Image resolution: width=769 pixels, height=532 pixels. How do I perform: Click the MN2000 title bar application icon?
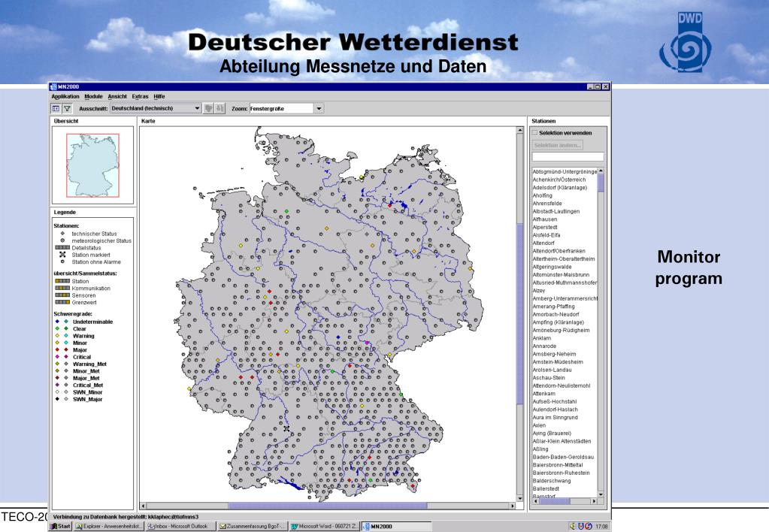(53, 86)
